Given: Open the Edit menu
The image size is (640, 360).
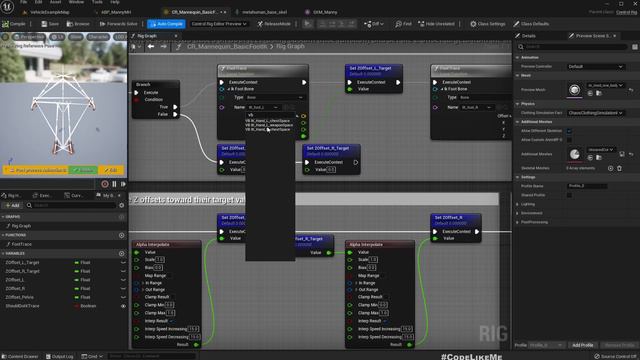Looking at the screenshot, I should pyautogui.click(x=38, y=2).
